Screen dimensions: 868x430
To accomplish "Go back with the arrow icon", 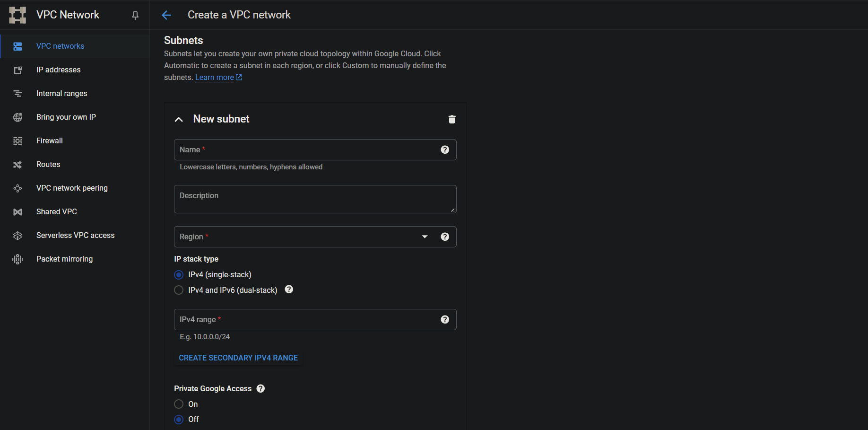I will [x=166, y=15].
